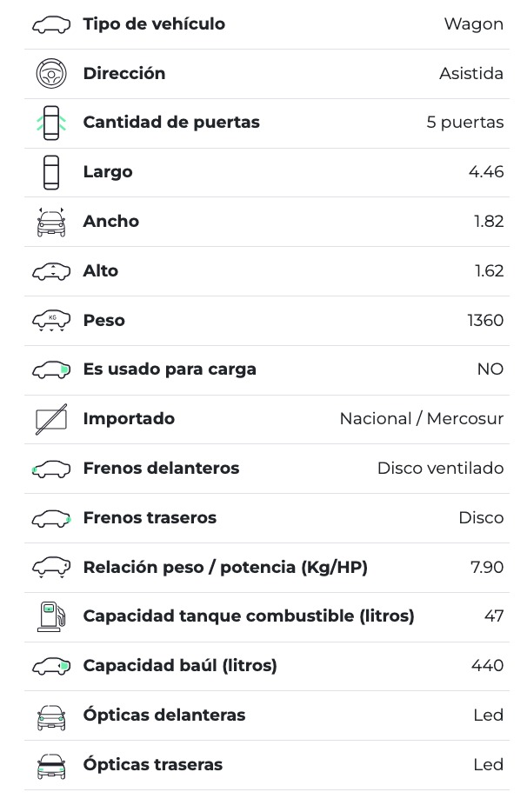Click the car icon beside Tipo de vehículo

click(51, 24)
